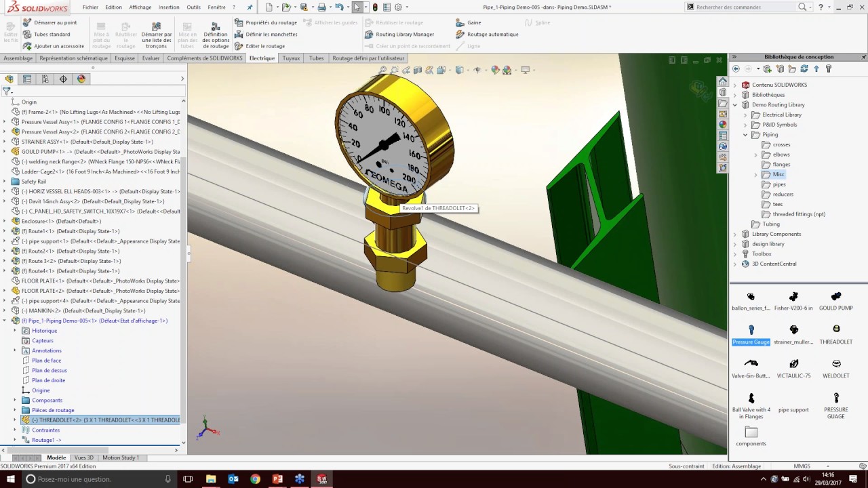Image resolution: width=868 pixels, height=488 pixels.
Task: Expand the Annotations tree node
Action: click(15, 350)
